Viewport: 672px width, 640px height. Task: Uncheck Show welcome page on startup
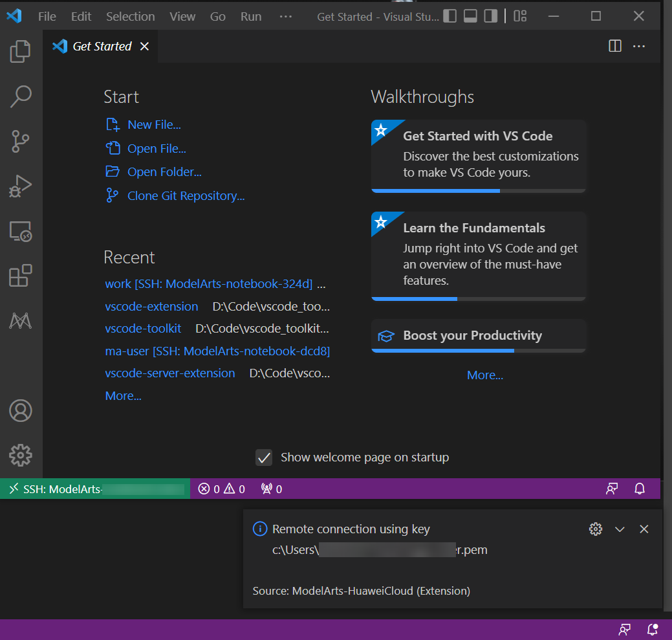pos(264,458)
